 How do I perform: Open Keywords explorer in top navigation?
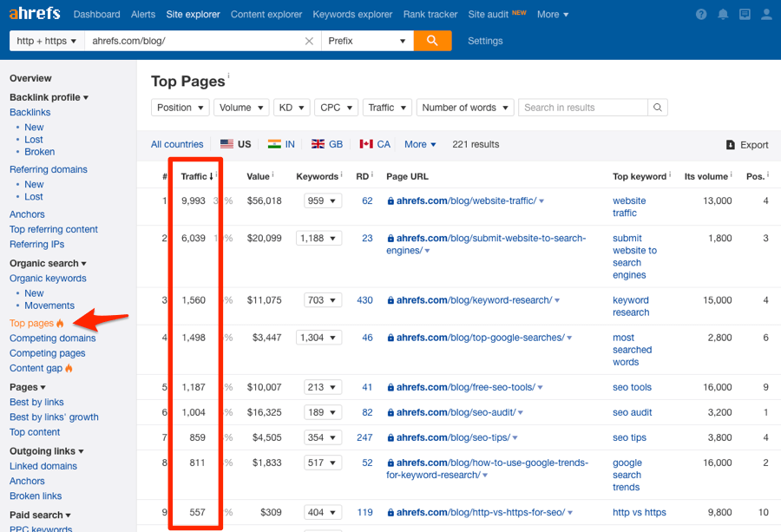coord(352,15)
